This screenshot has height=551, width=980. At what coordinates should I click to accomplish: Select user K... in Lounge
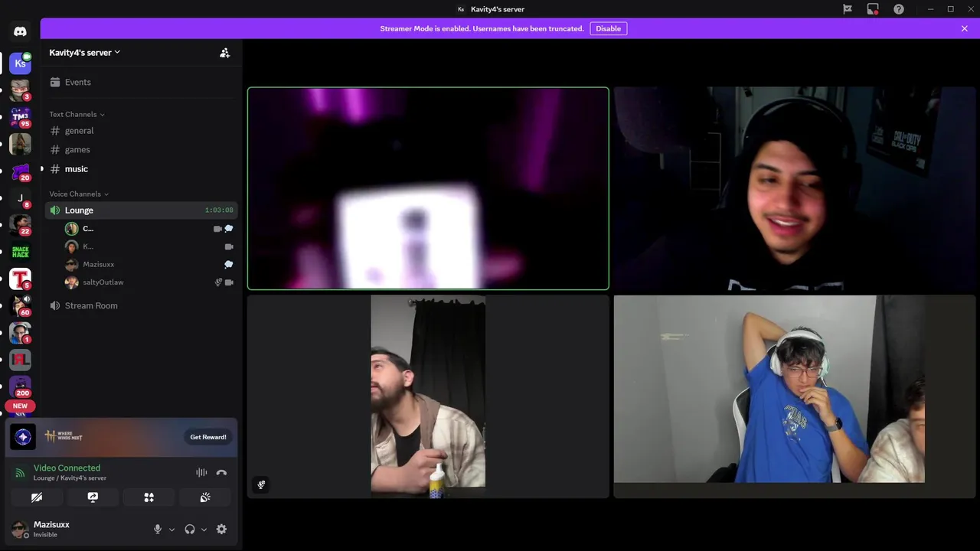point(149,246)
